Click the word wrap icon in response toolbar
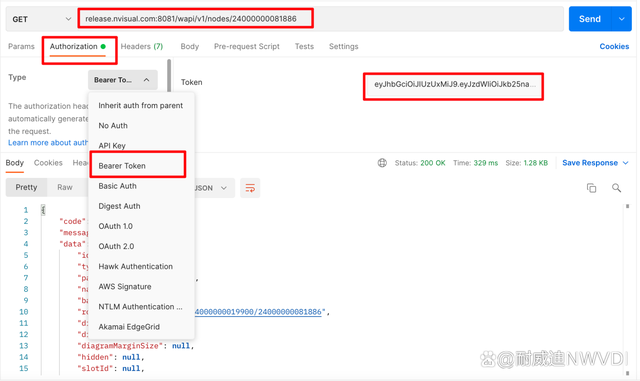 [x=250, y=188]
